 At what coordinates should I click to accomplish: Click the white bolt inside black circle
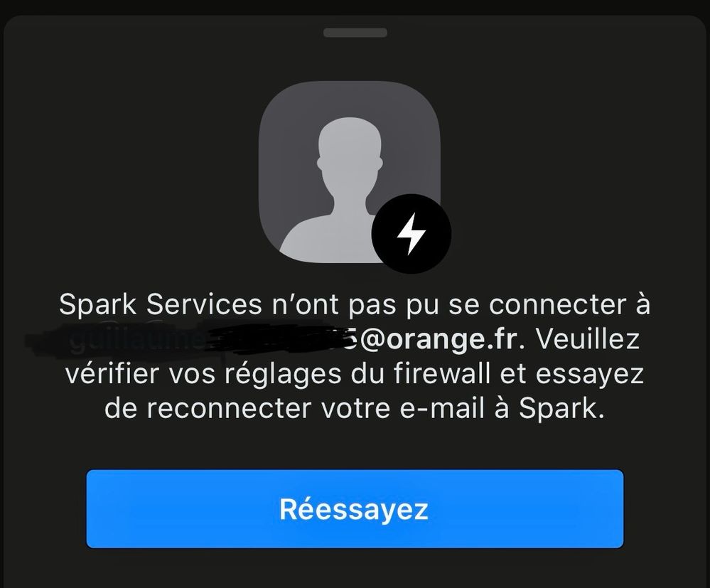412,234
